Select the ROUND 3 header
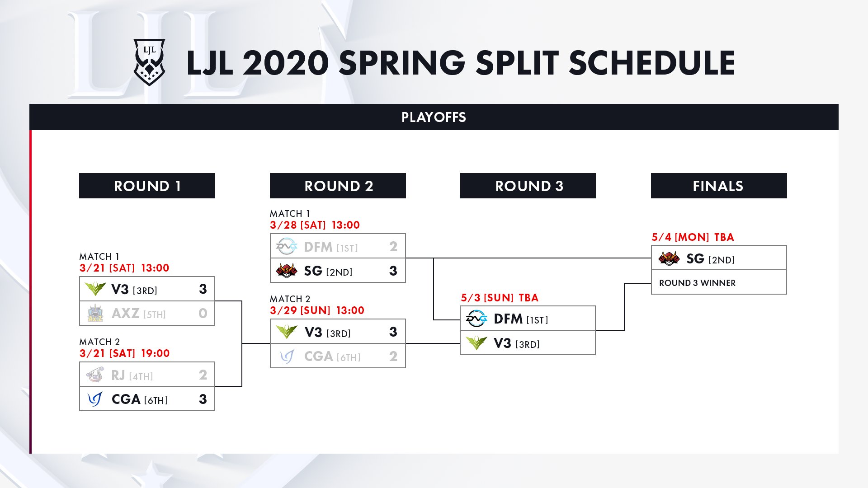868x488 pixels. [x=528, y=186]
